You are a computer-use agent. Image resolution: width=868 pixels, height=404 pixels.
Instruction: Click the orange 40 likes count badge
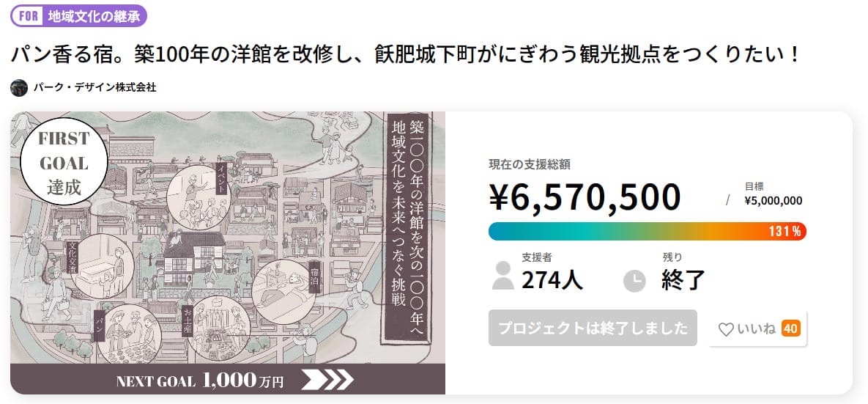tap(790, 328)
